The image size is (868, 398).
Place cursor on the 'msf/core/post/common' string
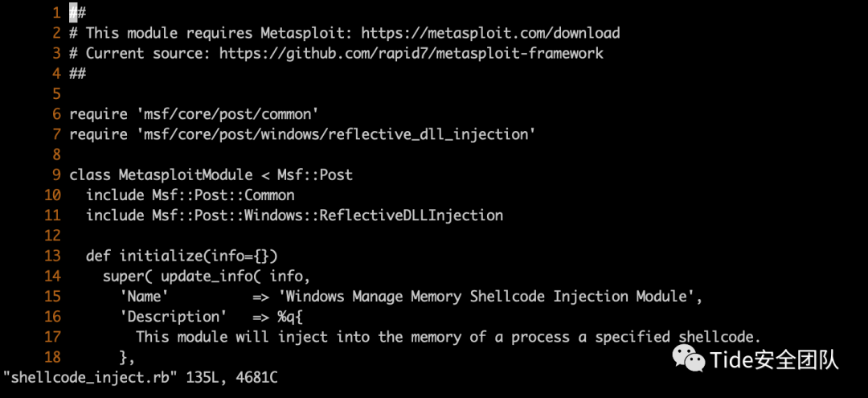tap(219, 114)
